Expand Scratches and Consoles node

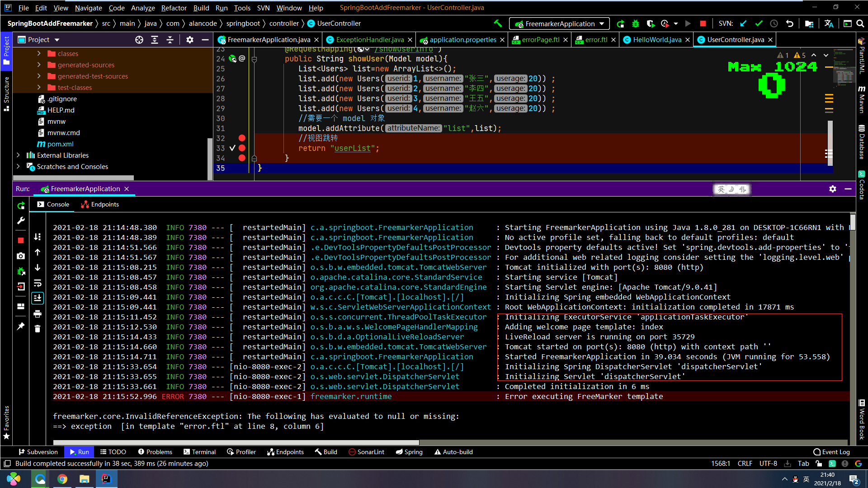[x=18, y=166]
